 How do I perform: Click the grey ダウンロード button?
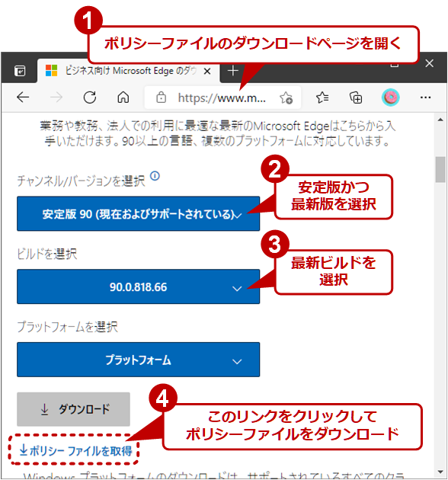73,409
